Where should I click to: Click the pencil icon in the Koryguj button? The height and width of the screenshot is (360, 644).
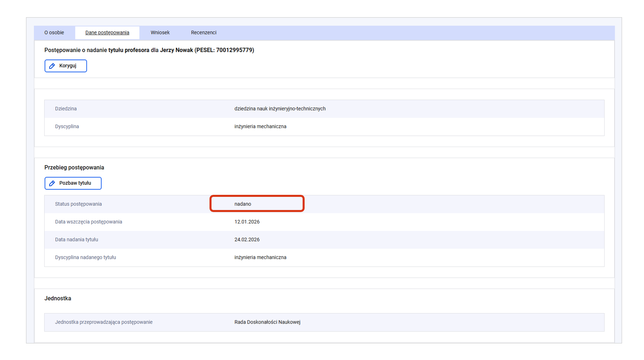52,66
